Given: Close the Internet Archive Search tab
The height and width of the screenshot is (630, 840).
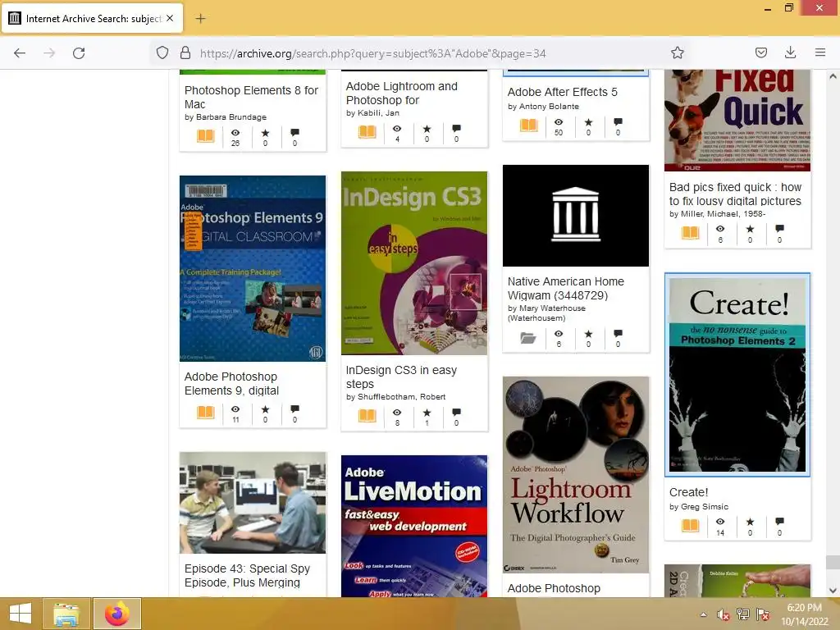Looking at the screenshot, I should [170, 18].
